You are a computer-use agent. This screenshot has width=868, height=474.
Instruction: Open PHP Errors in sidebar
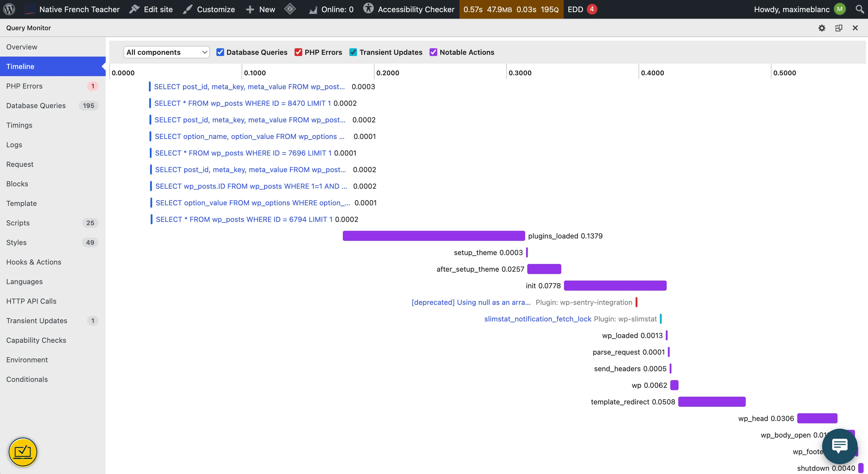click(x=53, y=86)
